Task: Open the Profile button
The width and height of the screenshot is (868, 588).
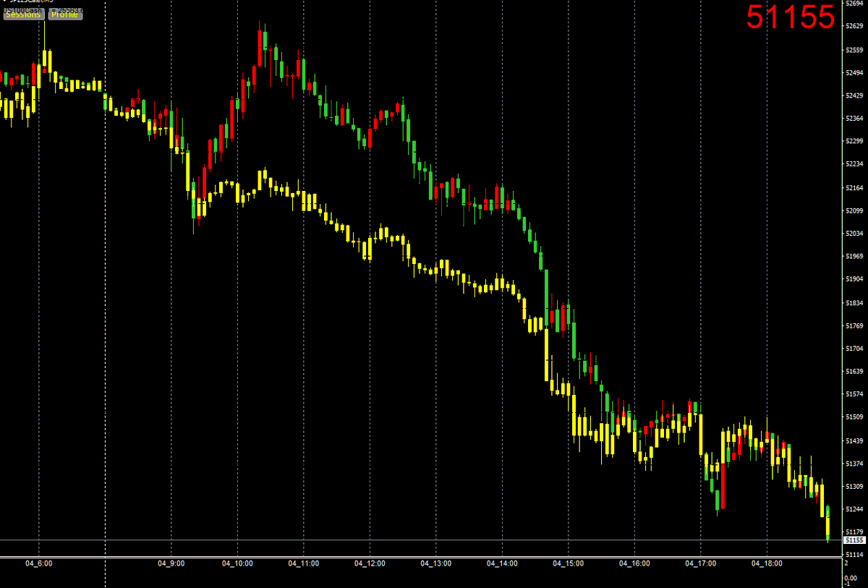Action: 65,14
